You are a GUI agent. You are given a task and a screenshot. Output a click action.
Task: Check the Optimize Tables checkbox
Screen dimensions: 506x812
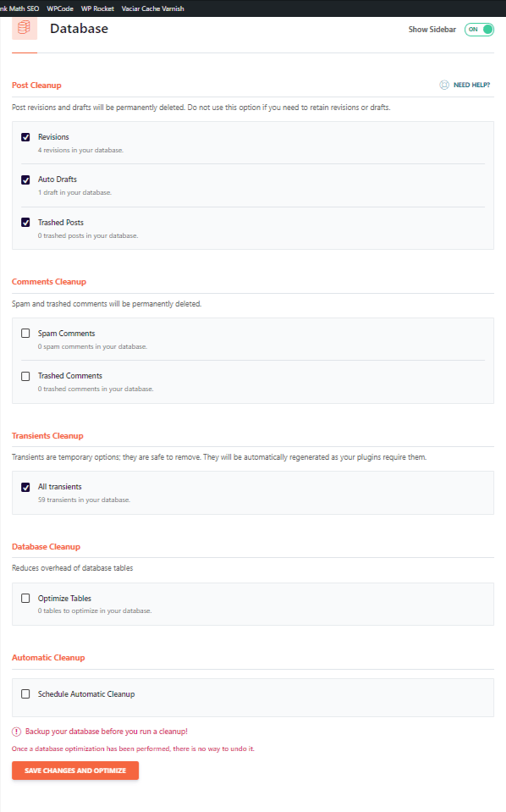pos(25,598)
